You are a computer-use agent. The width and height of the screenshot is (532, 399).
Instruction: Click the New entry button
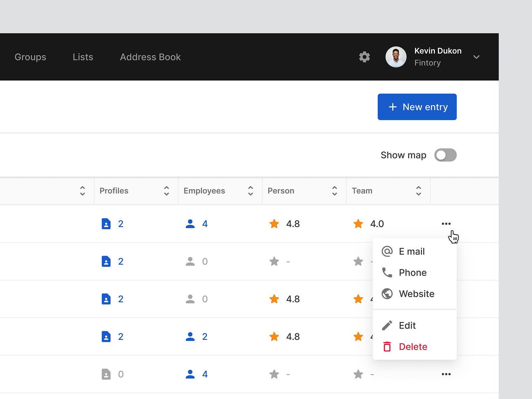pos(417,107)
